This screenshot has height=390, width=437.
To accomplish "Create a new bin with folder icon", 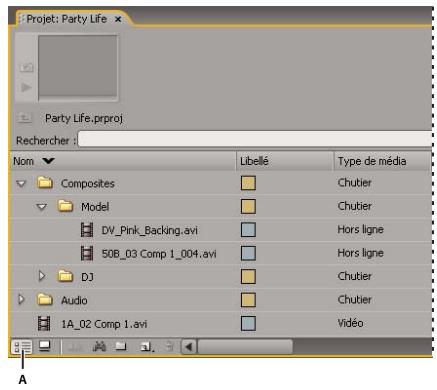I will (x=121, y=347).
